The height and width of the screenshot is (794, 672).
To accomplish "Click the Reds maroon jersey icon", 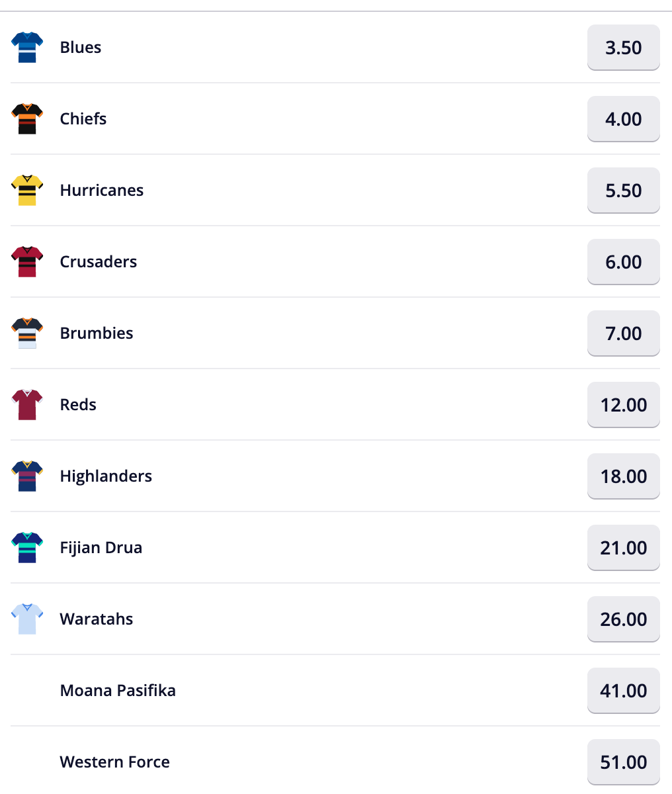I will pyautogui.click(x=27, y=405).
